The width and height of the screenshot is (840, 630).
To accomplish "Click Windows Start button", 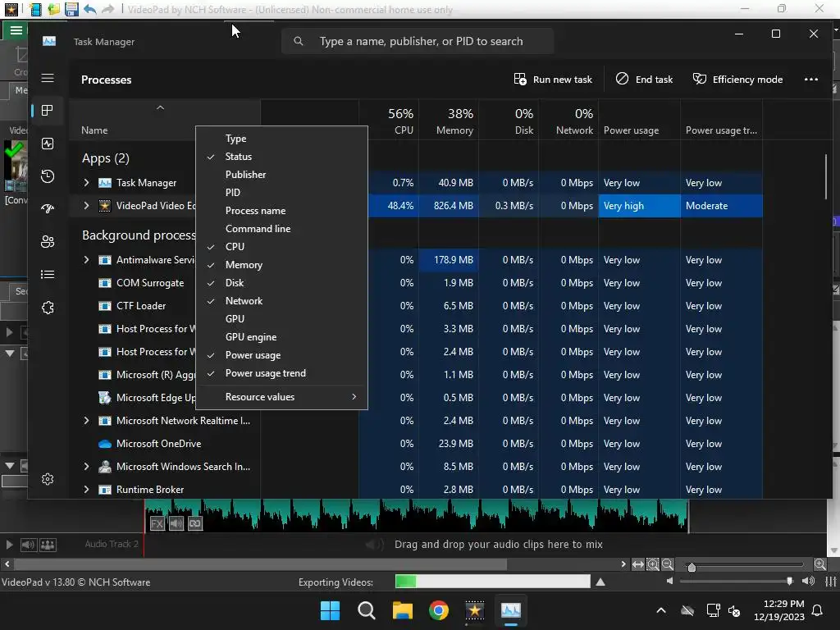I will coord(330,610).
